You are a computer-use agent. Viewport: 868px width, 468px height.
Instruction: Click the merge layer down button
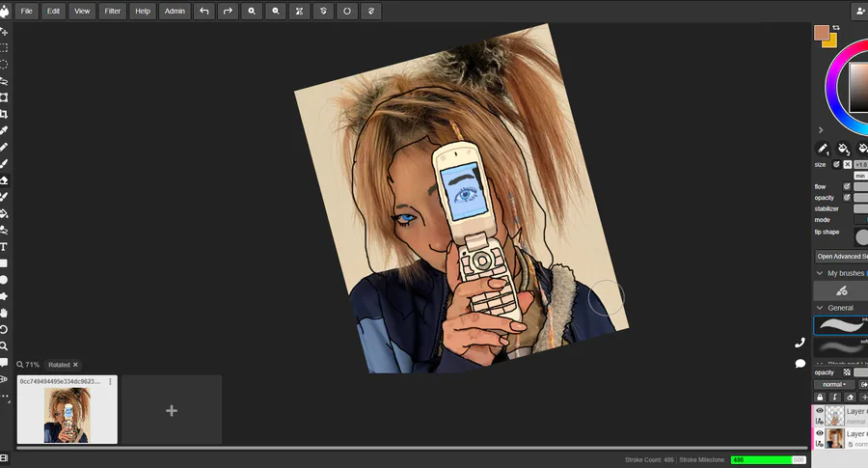pyautogui.click(x=835, y=398)
